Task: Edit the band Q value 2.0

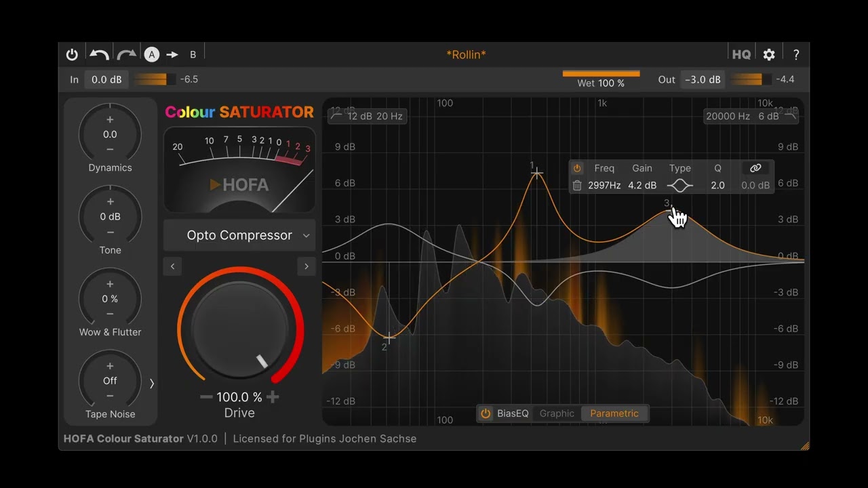Action: pyautogui.click(x=717, y=185)
